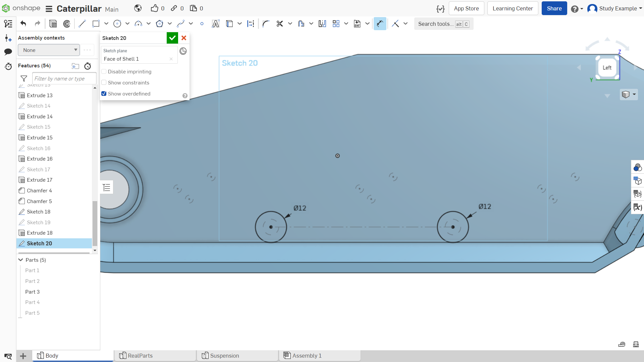This screenshot has width=644, height=362.
Task: Select the Point sketch tool
Action: (x=202, y=24)
